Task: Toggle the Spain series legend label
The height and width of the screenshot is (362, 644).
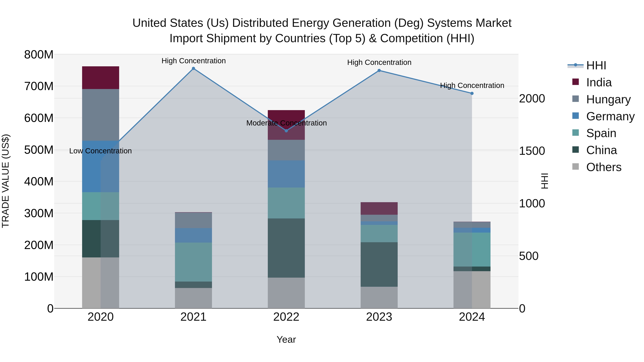Action: pos(601,133)
